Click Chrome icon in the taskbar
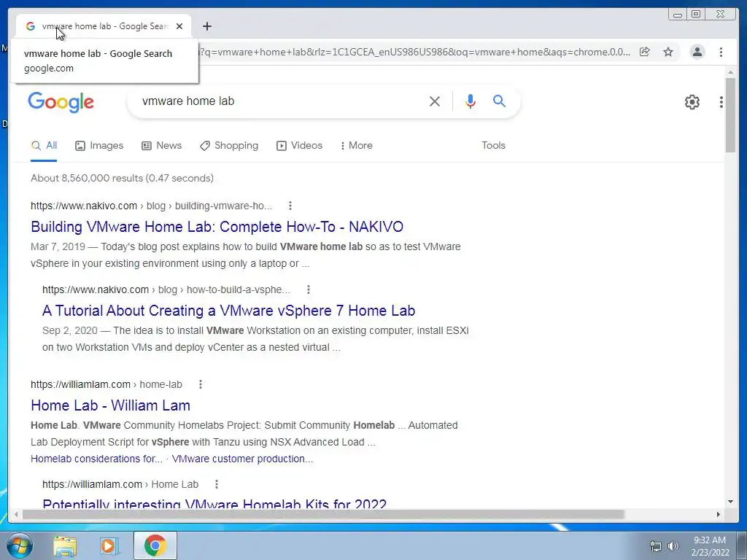Viewport: 747px width, 560px height. pyautogui.click(x=155, y=545)
